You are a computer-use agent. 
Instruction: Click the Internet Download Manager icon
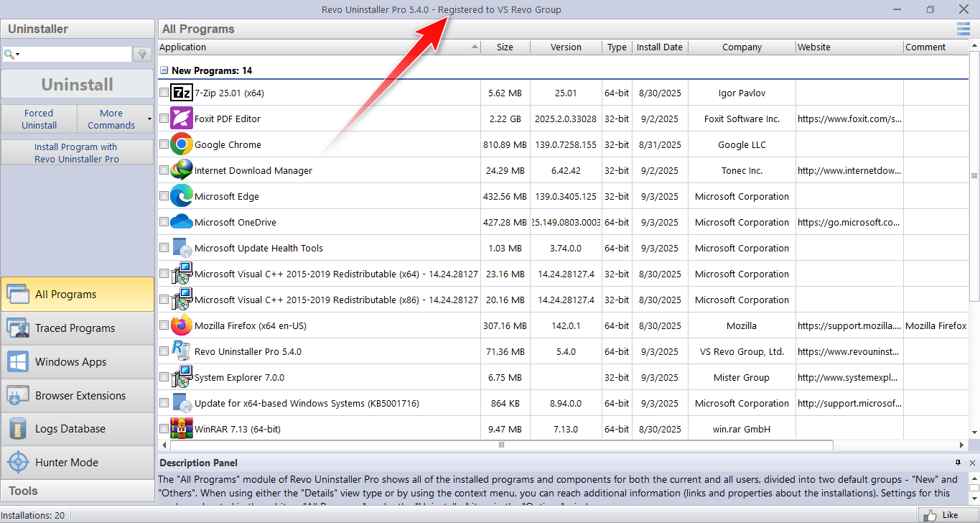[182, 170]
